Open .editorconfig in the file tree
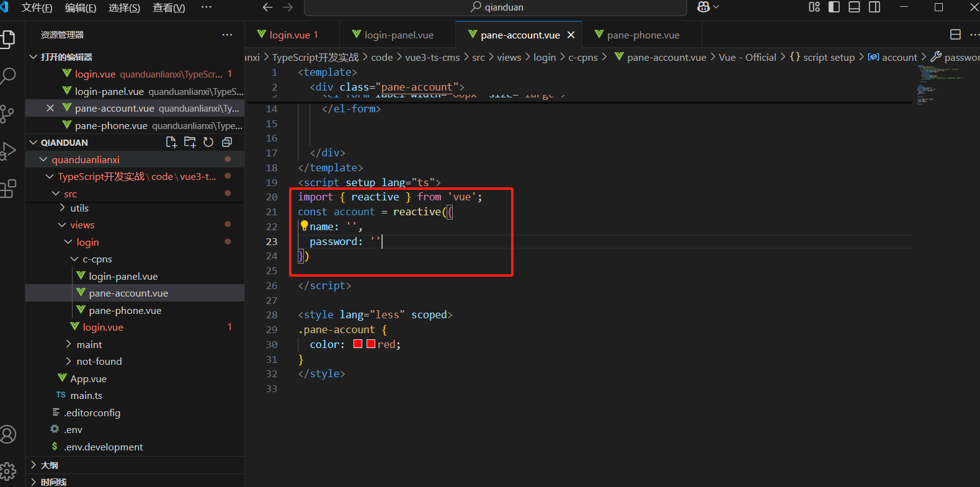This screenshot has width=980, height=487. coord(92,413)
